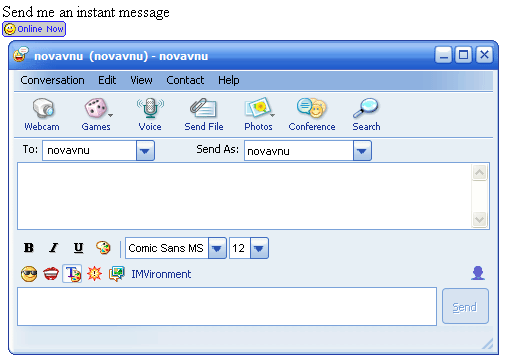Click inside the message input box
The image size is (506, 360).
pyautogui.click(x=227, y=306)
